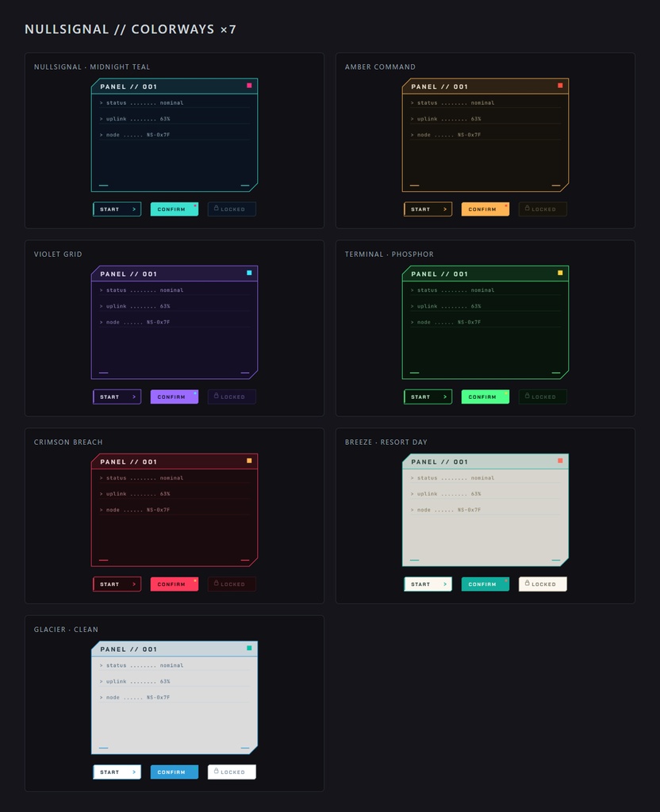Click 'NULLSIGNAL · MIDNIGHT TEAL' card label
The width and height of the screenshot is (660, 812).
pos(92,67)
